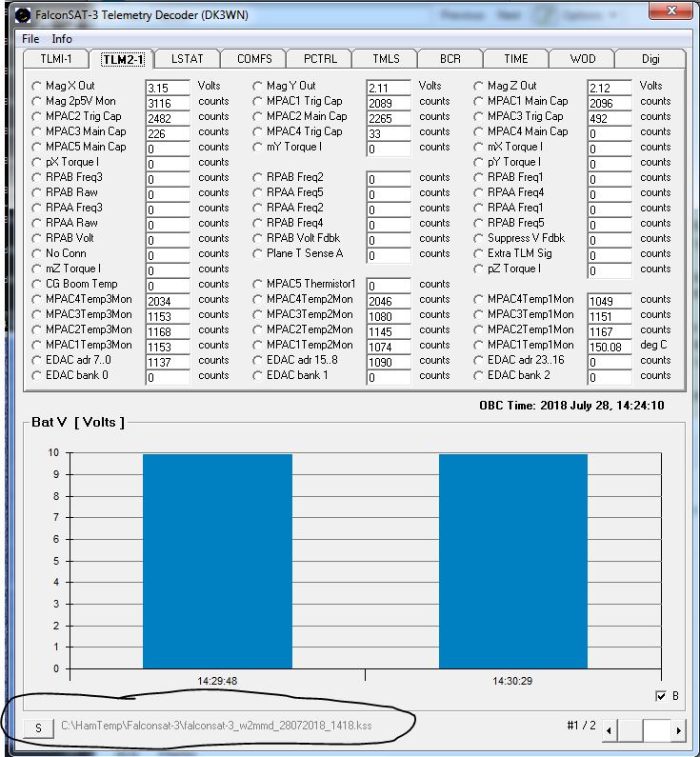Select the EDAC bank 1 radio button
The width and height of the screenshot is (700, 757).
point(258,375)
